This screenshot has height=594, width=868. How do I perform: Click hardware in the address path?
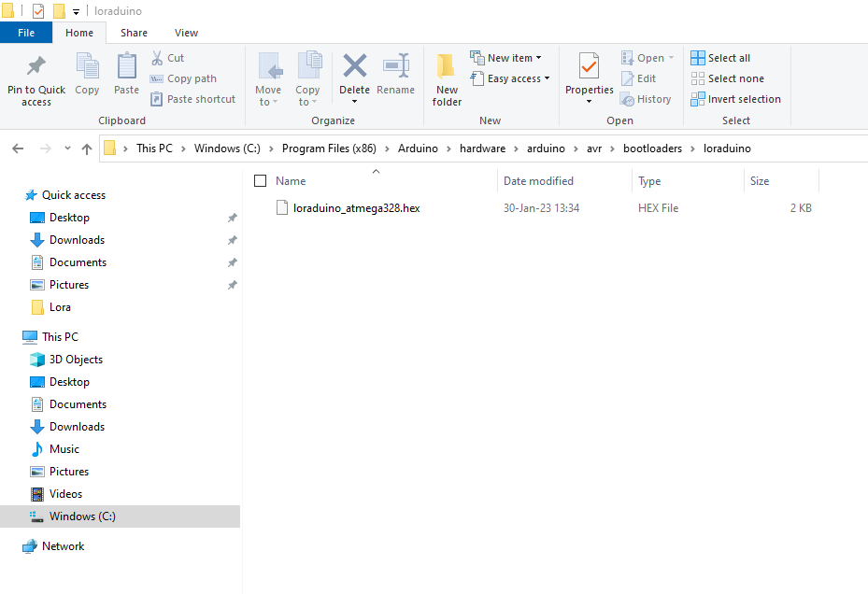[x=482, y=148]
